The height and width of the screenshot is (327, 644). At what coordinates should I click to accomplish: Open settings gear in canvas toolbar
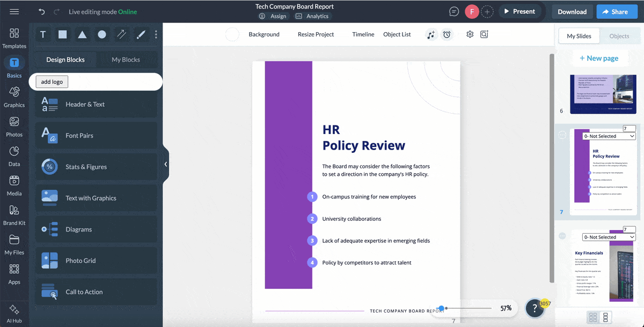click(x=470, y=34)
